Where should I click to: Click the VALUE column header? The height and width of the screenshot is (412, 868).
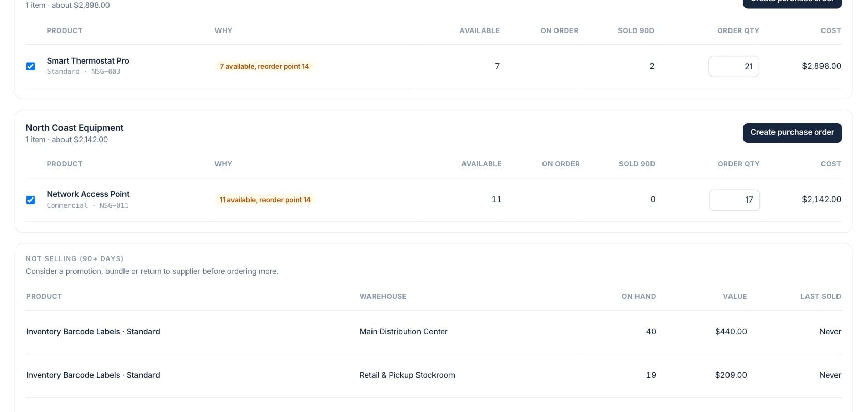[735, 296]
